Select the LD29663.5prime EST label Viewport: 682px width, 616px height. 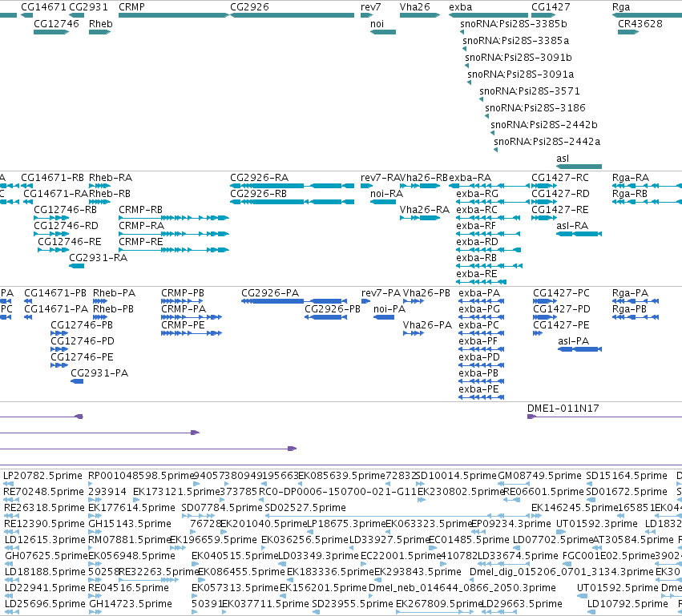click(522, 604)
